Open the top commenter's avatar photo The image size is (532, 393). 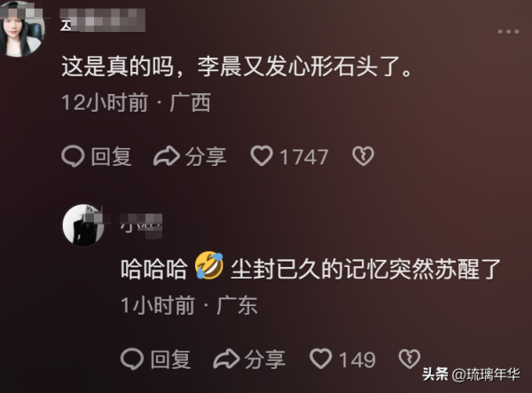pos(21,28)
